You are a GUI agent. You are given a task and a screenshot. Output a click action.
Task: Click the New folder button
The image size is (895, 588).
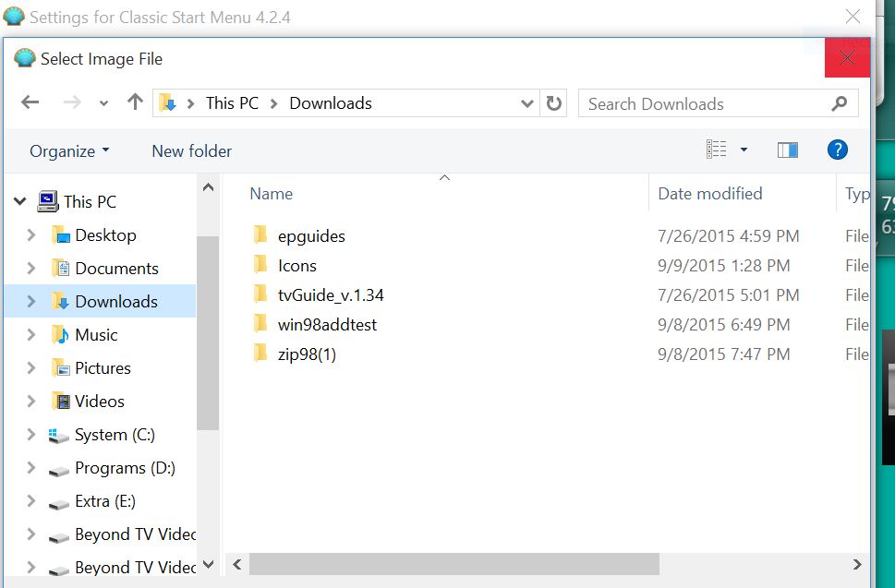click(191, 151)
